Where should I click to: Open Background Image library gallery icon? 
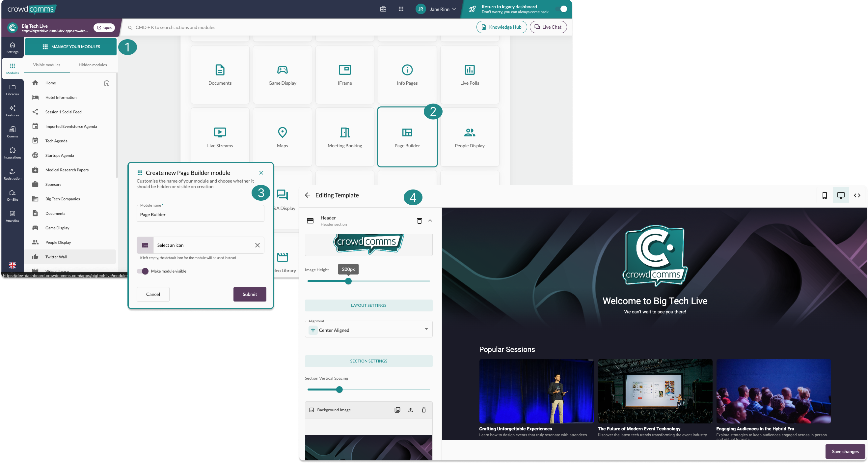pos(397,410)
